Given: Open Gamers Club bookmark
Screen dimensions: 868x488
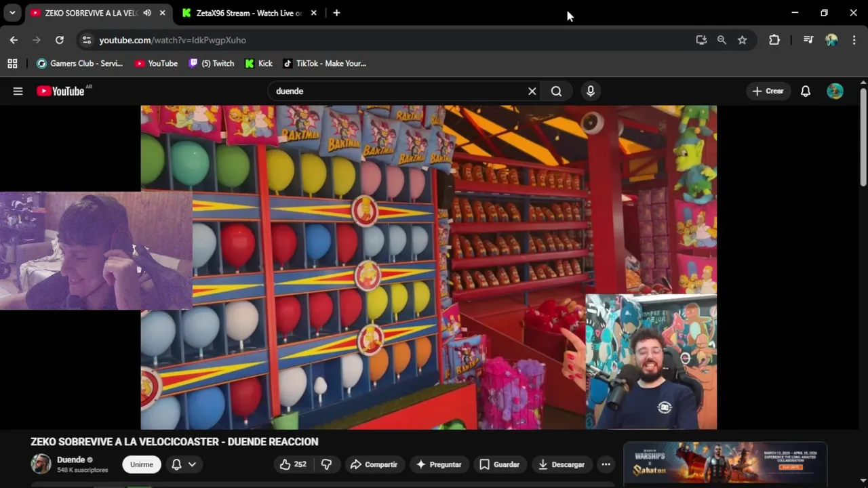Looking at the screenshot, I should [x=80, y=63].
